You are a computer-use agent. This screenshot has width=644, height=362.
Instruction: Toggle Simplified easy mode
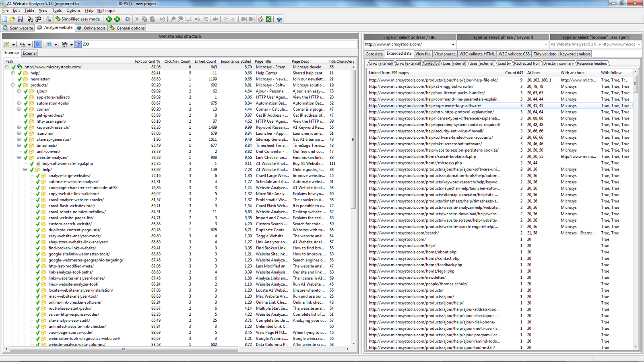click(x=78, y=19)
